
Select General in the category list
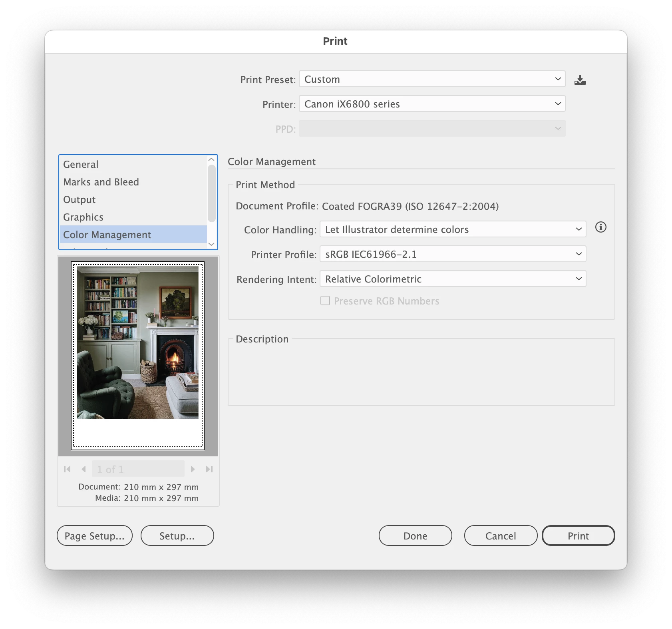point(133,164)
